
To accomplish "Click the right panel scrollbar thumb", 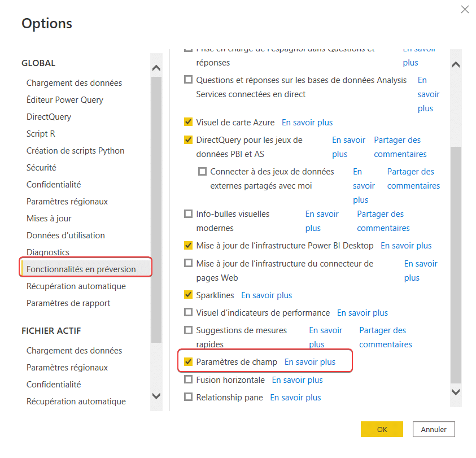I will (456, 265).
